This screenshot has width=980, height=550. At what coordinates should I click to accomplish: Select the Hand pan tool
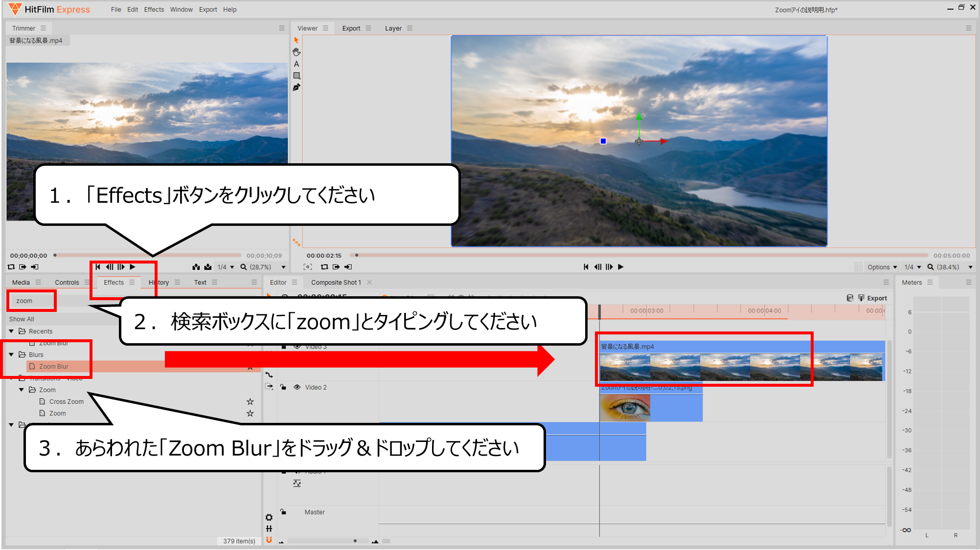pos(296,52)
